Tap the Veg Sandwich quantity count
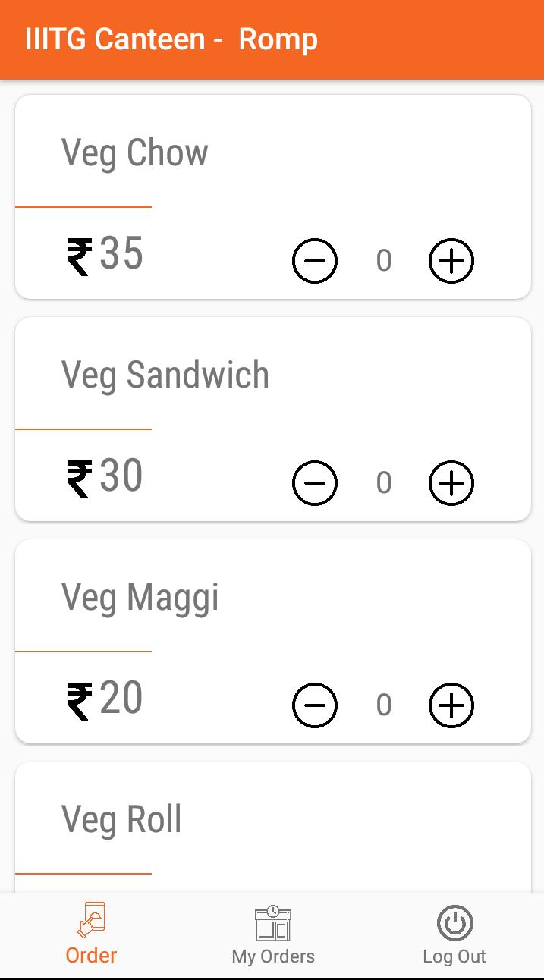Image resolution: width=544 pixels, height=980 pixels. (384, 483)
